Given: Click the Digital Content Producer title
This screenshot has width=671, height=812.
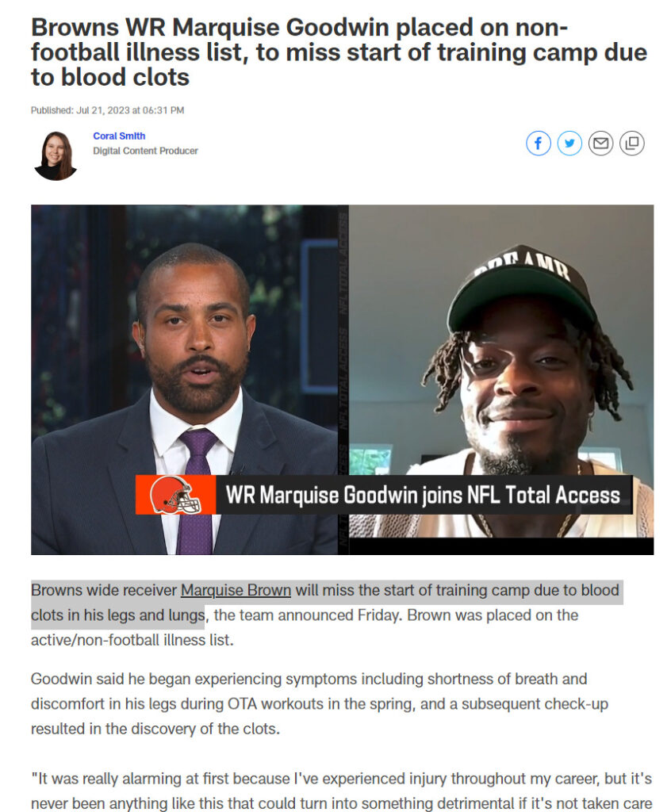Looking at the screenshot, I should click(x=146, y=151).
